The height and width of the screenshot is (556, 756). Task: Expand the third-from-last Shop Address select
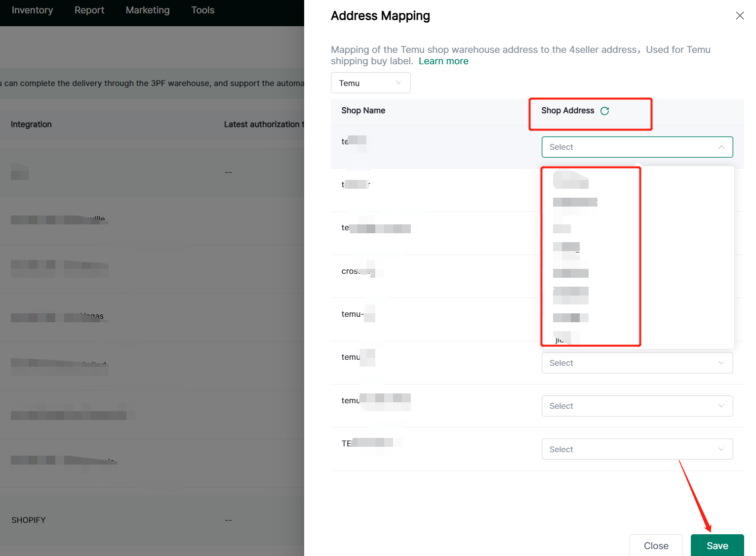tap(637, 363)
